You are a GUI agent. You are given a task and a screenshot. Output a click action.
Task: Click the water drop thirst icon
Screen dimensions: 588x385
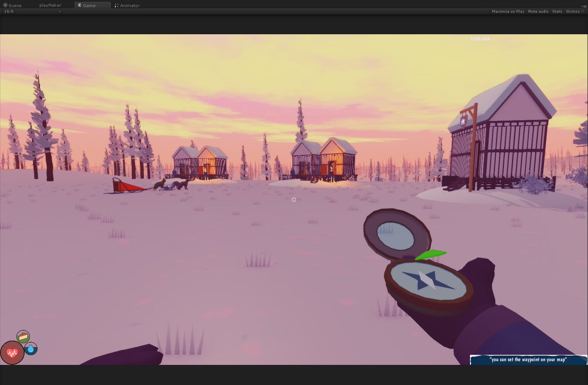(x=31, y=349)
